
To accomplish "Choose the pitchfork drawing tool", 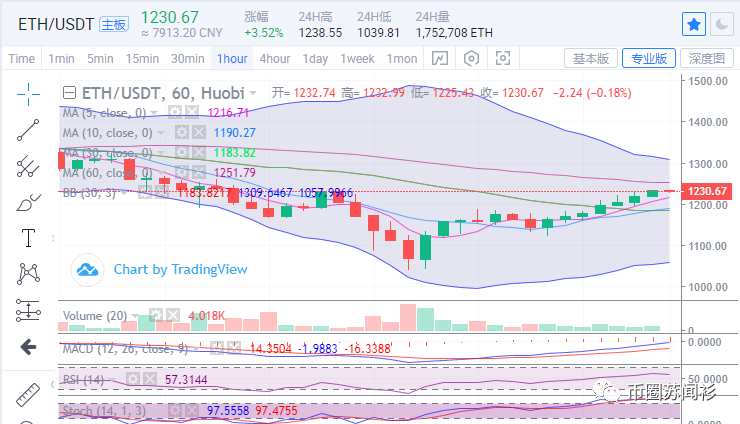I will click(x=28, y=165).
